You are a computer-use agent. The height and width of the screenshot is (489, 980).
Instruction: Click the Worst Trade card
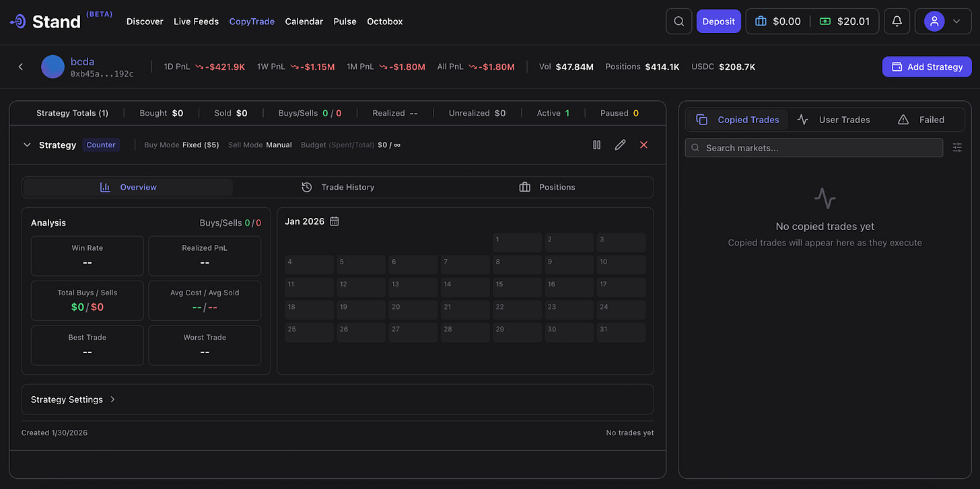point(205,345)
